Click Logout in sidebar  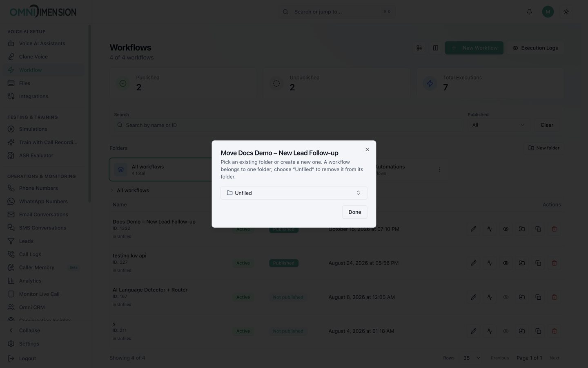27,359
